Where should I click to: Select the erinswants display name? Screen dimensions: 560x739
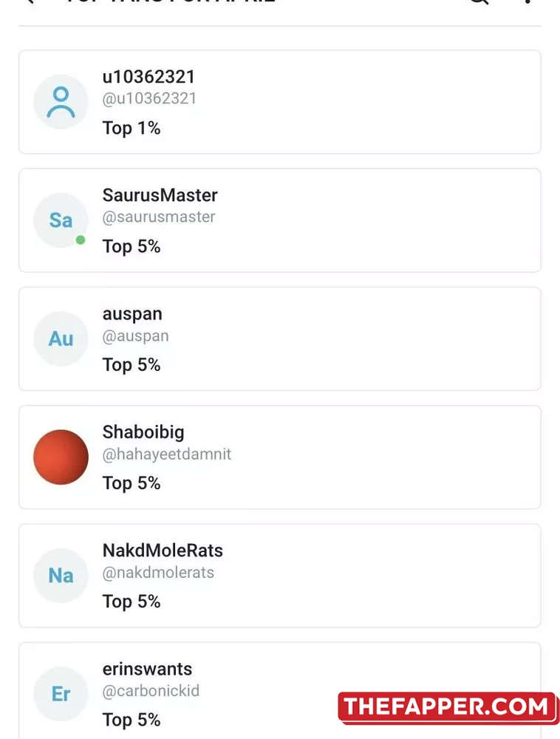click(x=148, y=669)
